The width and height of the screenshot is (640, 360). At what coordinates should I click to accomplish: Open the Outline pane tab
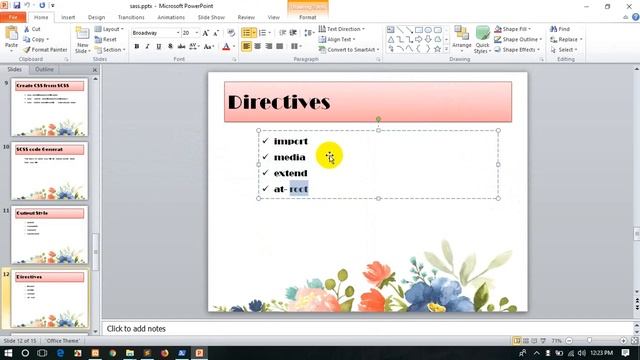click(x=44, y=69)
